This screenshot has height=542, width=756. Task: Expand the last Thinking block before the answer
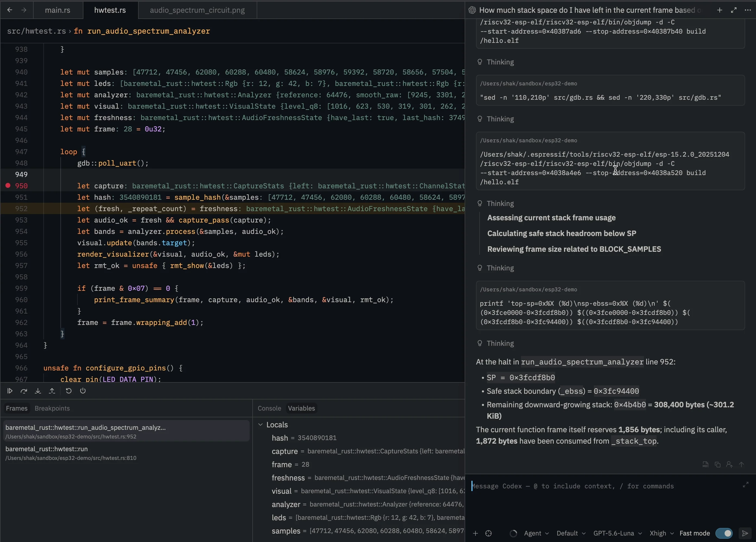pos(496,343)
